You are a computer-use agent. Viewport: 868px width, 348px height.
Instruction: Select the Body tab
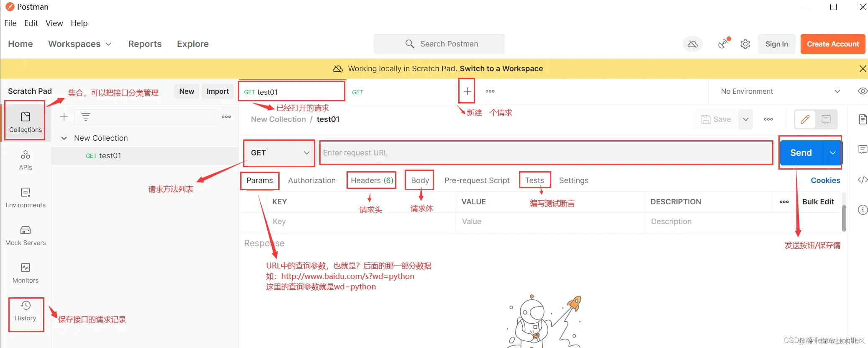click(x=420, y=180)
